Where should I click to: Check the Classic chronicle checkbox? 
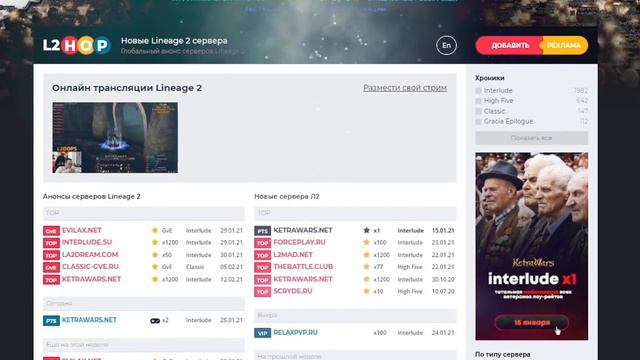[478, 111]
